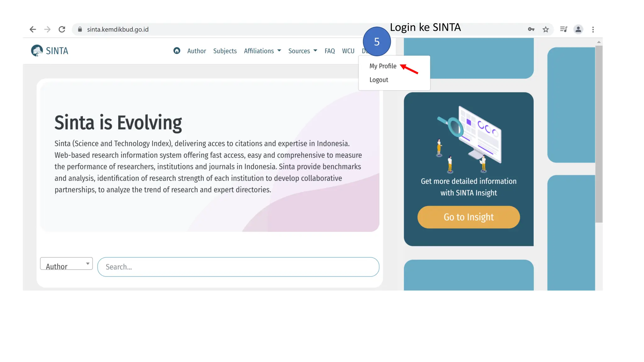Image resolution: width=644 pixels, height=362 pixels.
Task: Open the media control playlist icon
Action: (x=563, y=29)
